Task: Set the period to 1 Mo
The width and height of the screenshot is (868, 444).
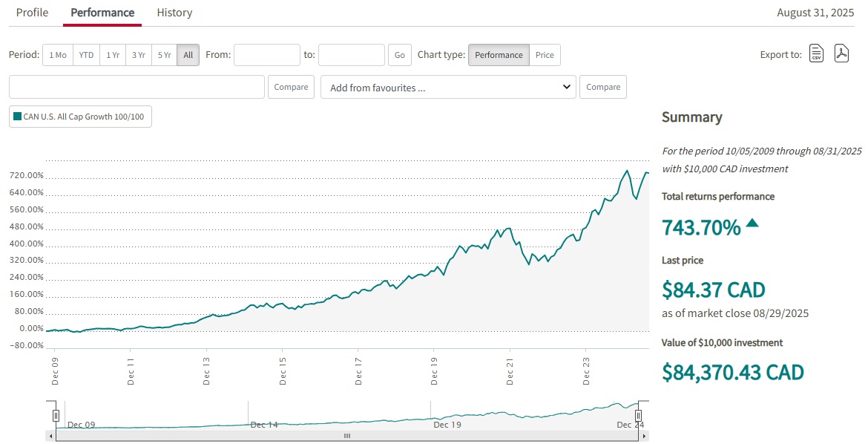Action: pos(58,55)
